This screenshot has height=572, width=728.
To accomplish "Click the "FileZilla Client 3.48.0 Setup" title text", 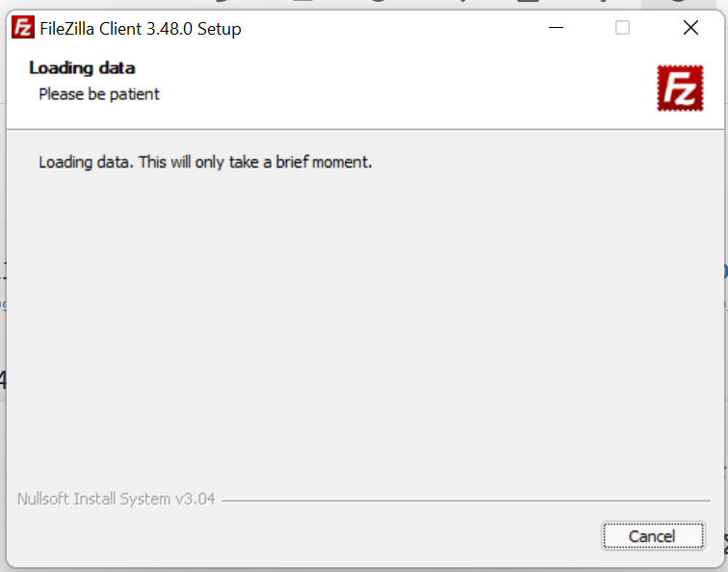I will pyautogui.click(x=141, y=29).
